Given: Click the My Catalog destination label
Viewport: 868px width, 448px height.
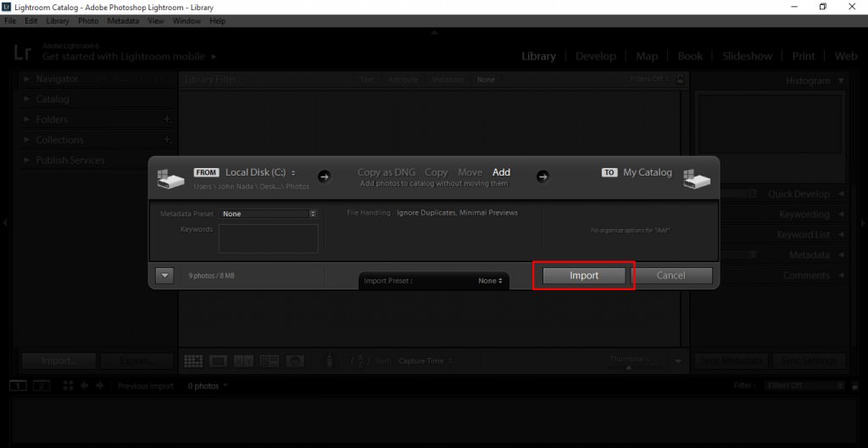Looking at the screenshot, I should [648, 172].
